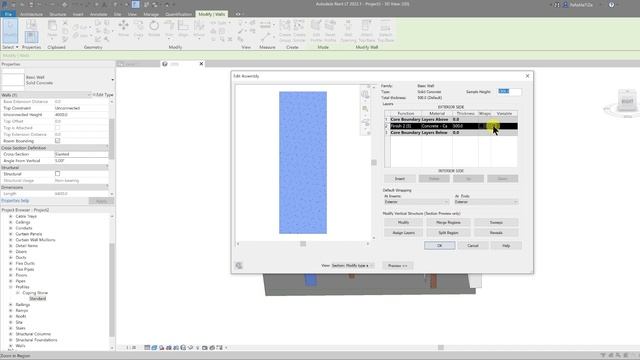Switch to the Structure ribbon tab
The height and width of the screenshot is (360, 640).
click(58, 14)
